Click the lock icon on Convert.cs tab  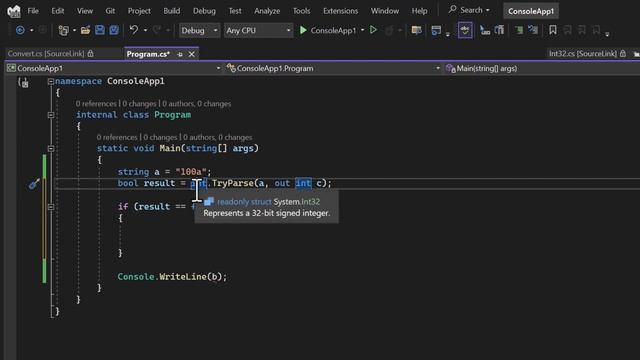91,53
